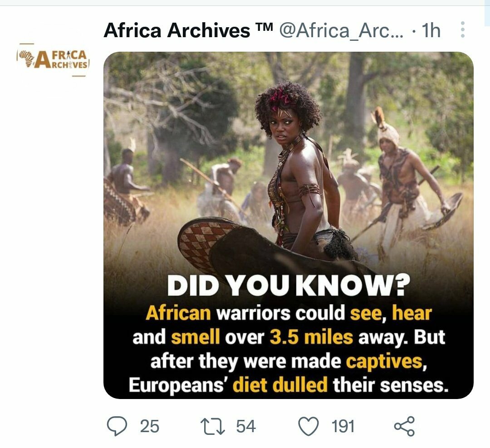Viewport: 490px width, 448px height.
Task: Click the yellow "3.5 miles" text
Action: (311, 338)
